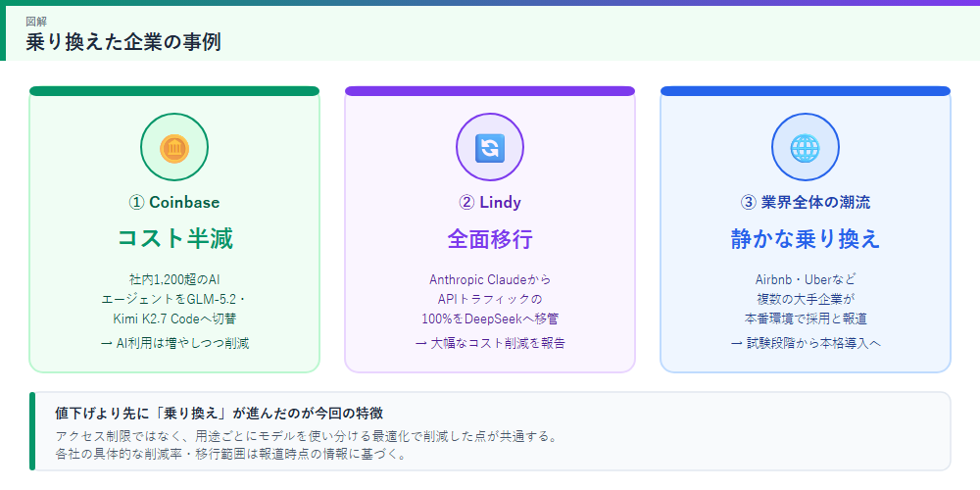The width and height of the screenshot is (980, 490).
Task: Click the line 社内1,200超のAI
Action: 174,279
